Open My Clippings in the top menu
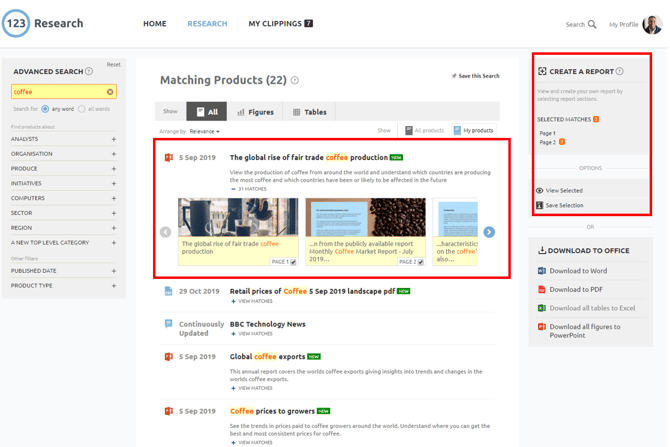This screenshot has height=447, width=670. [280, 24]
